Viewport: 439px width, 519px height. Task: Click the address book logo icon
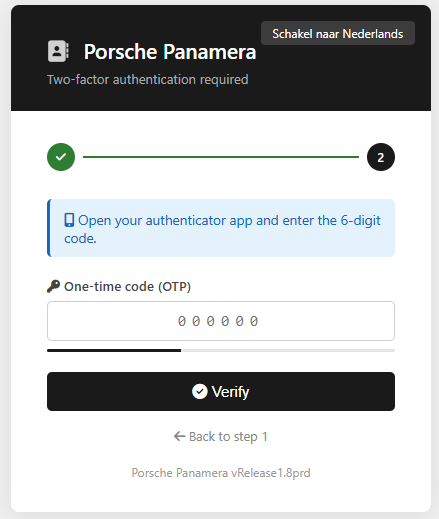(58, 51)
